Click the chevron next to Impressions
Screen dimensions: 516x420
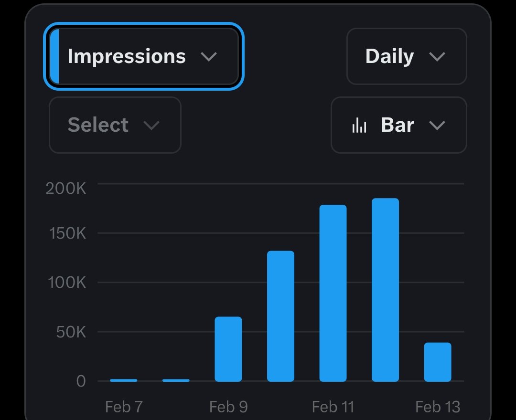point(209,57)
